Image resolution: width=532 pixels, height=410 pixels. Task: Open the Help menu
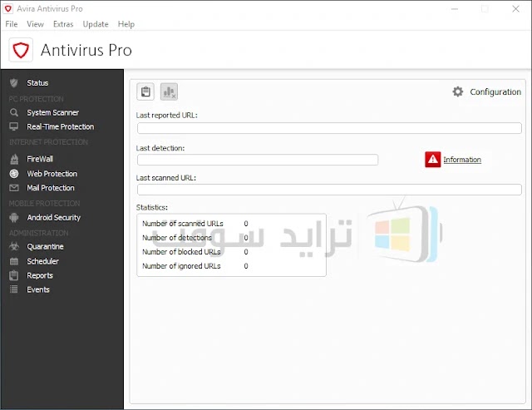pyautogui.click(x=126, y=24)
